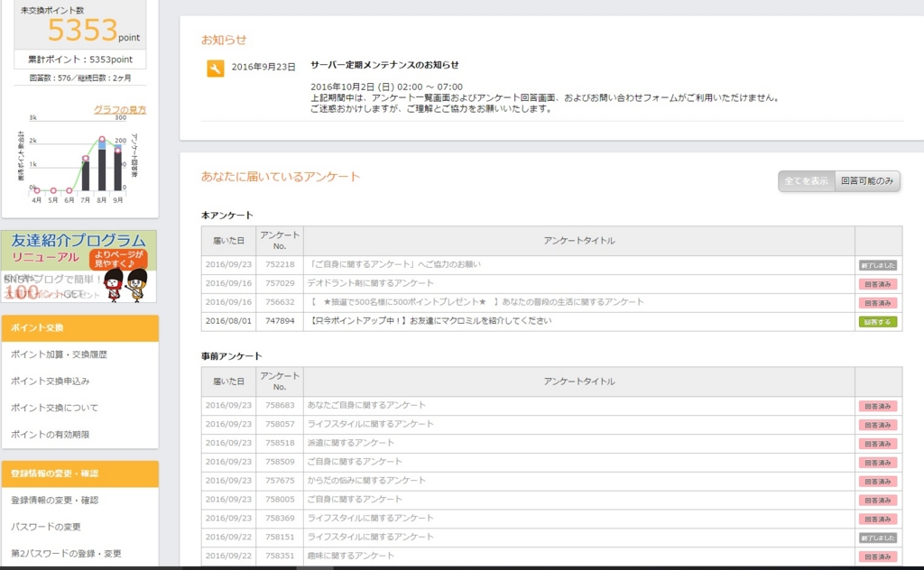Click survey number 758369 cell
Image resolution: width=924 pixels, height=570 pixels.
(280, 519)
